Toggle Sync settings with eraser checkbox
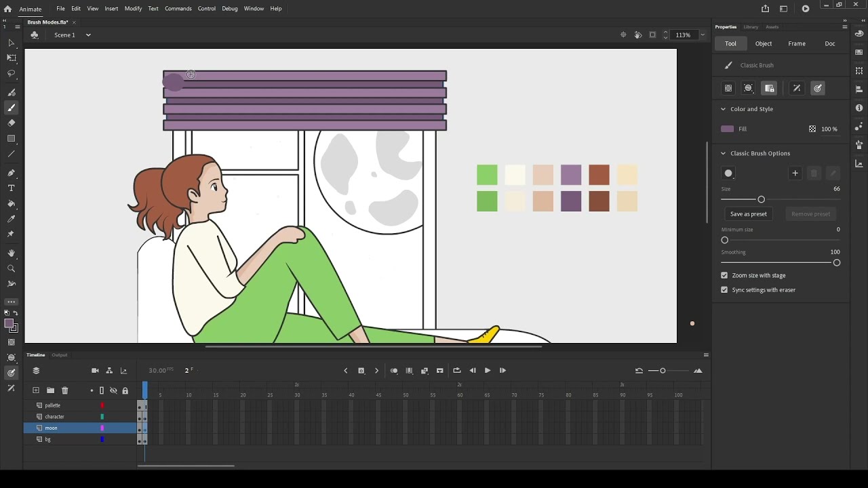This screenshot has height=488, width=868. pyautogui.click(x=724, y=290)
